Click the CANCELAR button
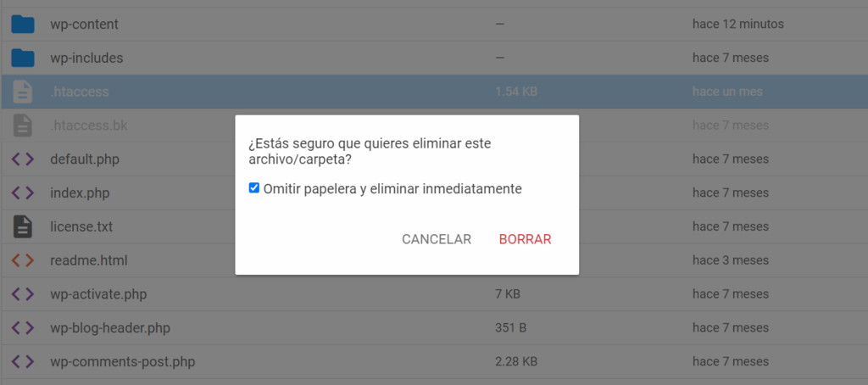 (437, 239)
